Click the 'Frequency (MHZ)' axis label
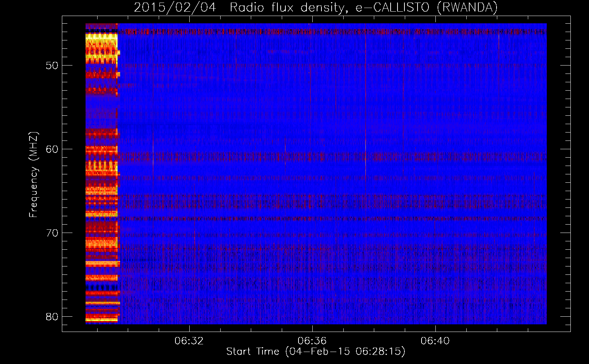Image resolution: width=589 pixels, height=364 pixels. 33,175
